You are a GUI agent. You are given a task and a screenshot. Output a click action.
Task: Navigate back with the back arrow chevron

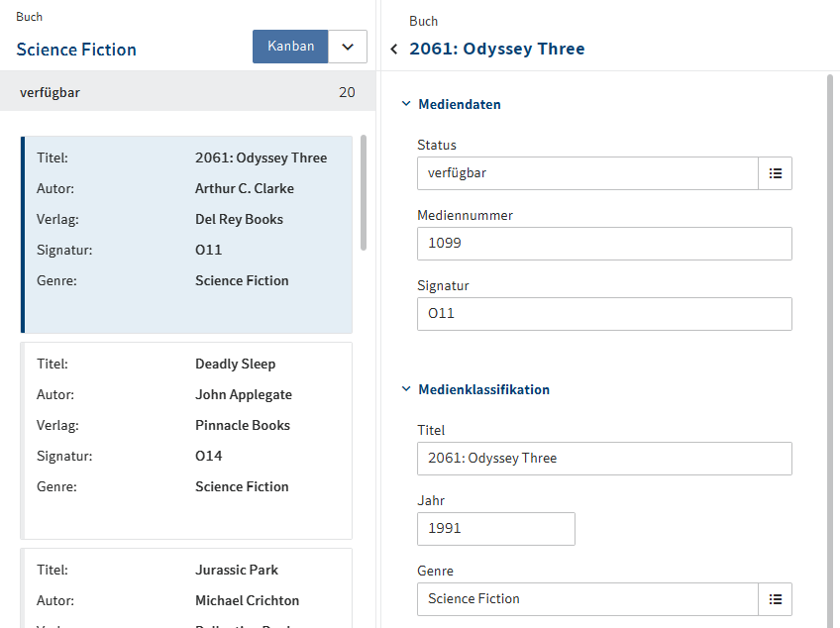pos(393,48)
